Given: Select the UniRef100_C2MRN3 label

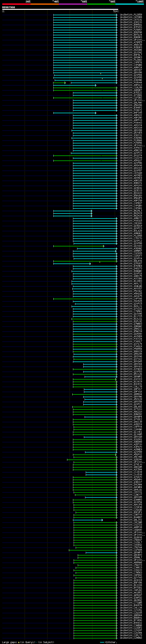Looking at the screenshot, I should click(x=131, y=638).
